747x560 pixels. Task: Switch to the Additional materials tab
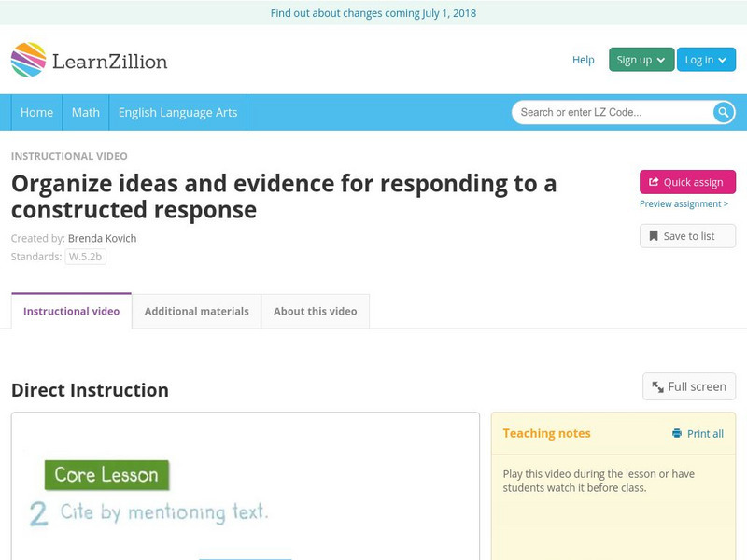pyautogui.click(x=196, y=311)
